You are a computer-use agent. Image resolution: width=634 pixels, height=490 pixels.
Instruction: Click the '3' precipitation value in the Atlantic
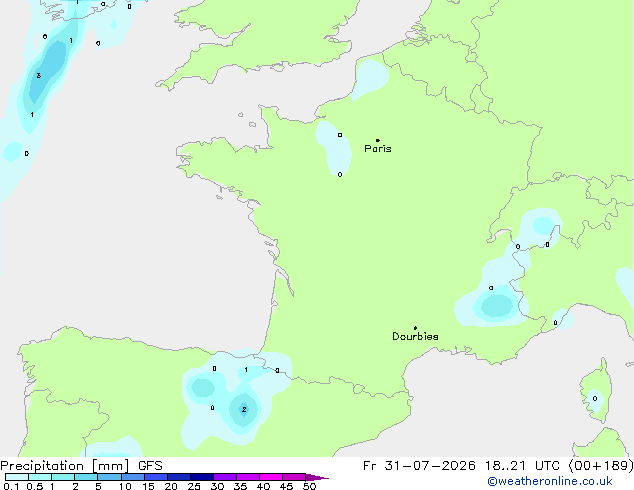point(39,76)
